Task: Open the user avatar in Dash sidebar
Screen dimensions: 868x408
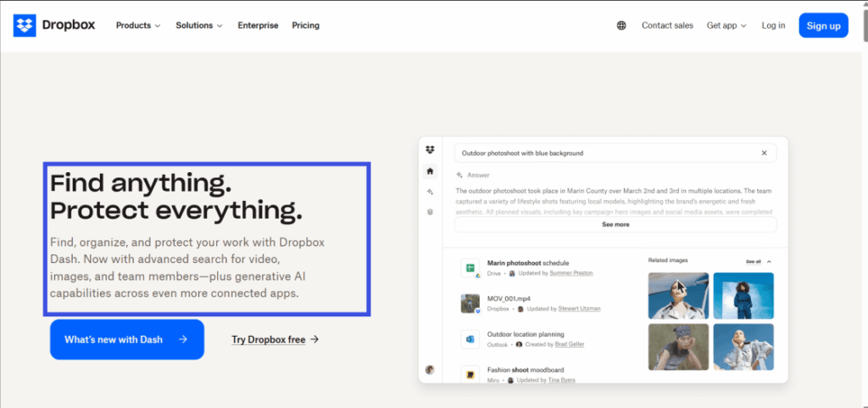Action: coord(430,370)
